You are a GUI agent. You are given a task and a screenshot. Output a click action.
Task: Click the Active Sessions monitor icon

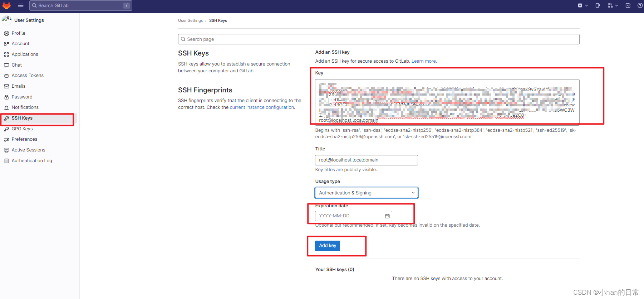click(x=6, y=150)
